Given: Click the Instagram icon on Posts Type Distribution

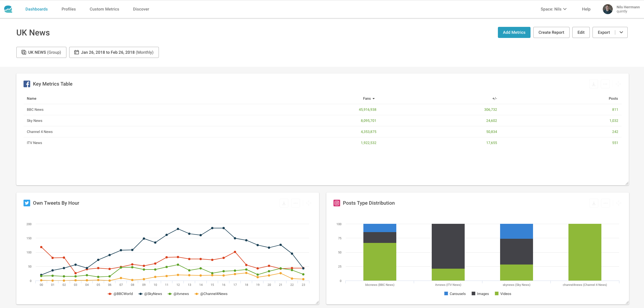Looking at the screenshot, I should click(337, 203).
